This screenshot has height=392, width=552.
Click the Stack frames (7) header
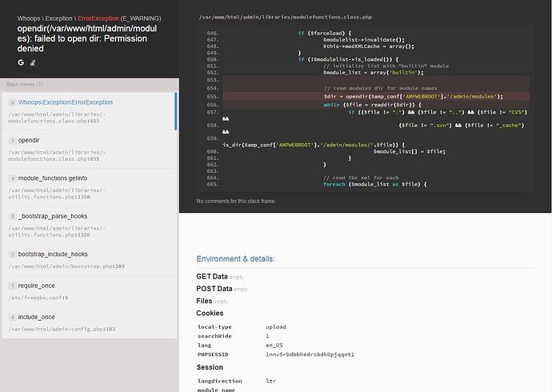click(x=25, y=85)
